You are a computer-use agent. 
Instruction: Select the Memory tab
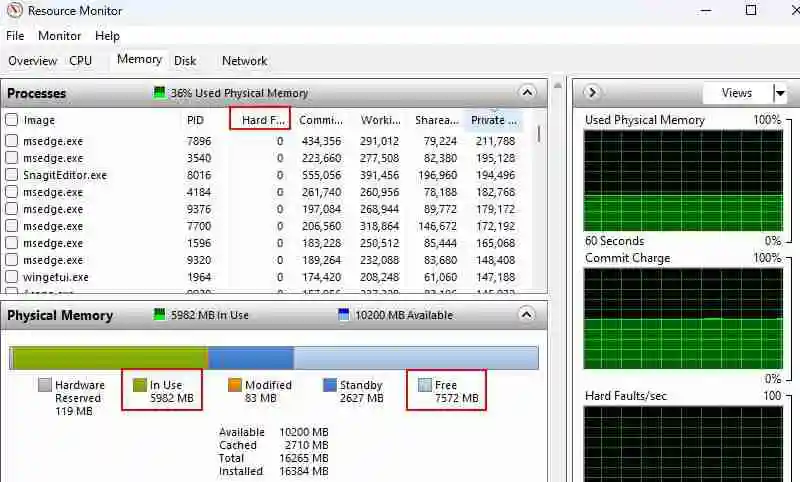pos(139,59)
